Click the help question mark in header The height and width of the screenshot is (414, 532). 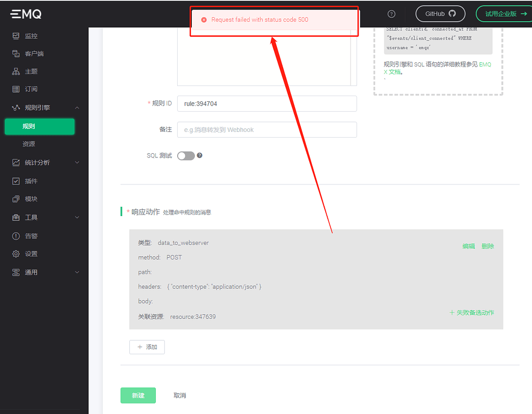(x=392, y=14)
